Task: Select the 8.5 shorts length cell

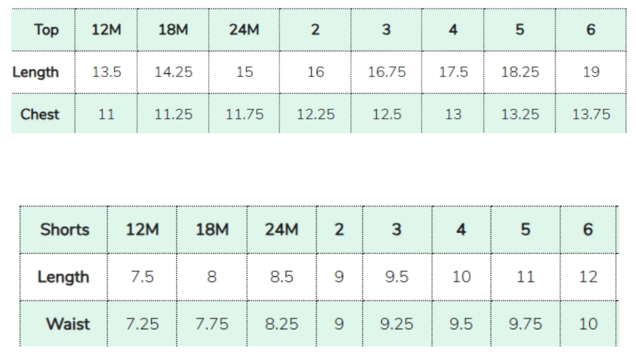Action: 281,277
